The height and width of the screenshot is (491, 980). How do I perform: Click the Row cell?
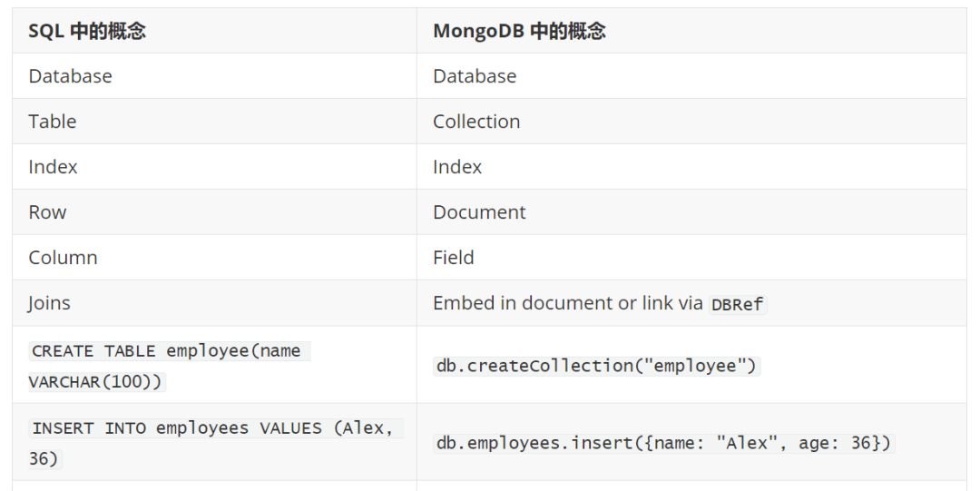[47, 212]
